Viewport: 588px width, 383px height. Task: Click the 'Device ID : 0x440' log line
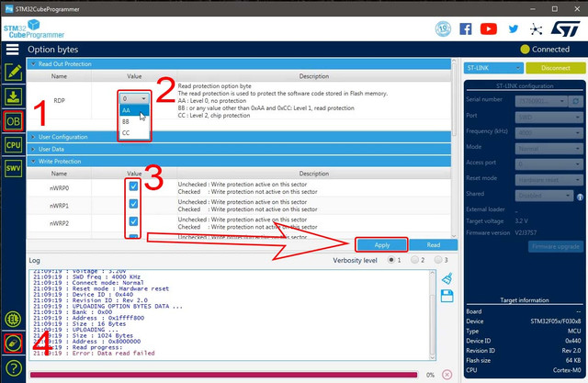click(x=102, y=295)
